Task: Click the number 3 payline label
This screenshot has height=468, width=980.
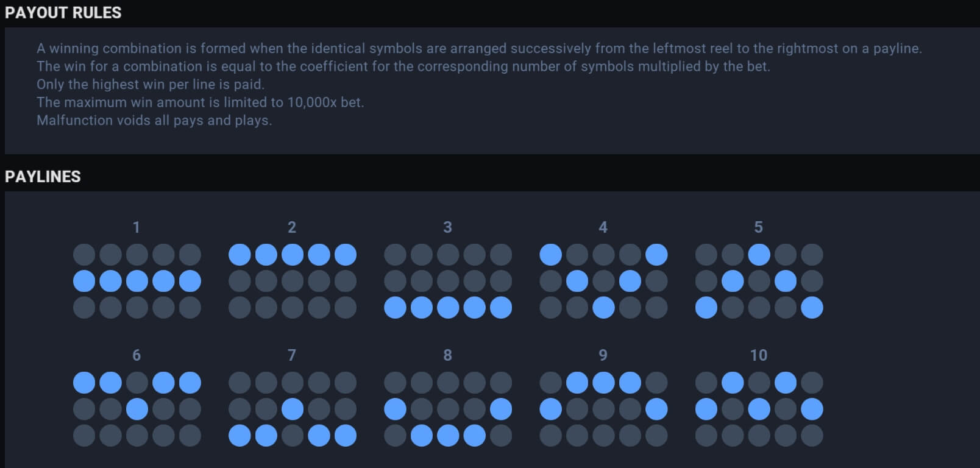Action: pyautogui.click(x=447, y=227)
